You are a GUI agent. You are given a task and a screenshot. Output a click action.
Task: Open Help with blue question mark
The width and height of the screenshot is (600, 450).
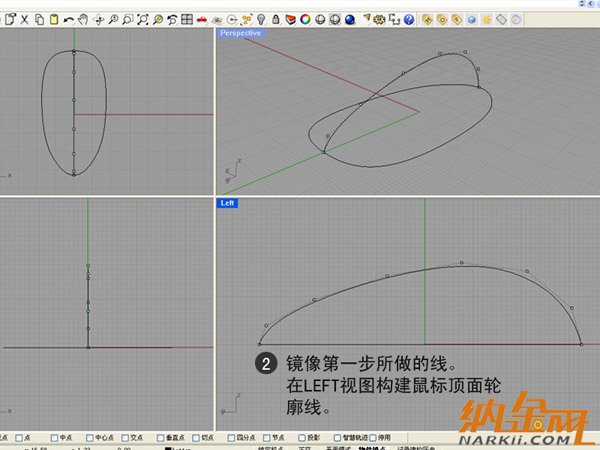pyautogui.click(x=409, y=19)
